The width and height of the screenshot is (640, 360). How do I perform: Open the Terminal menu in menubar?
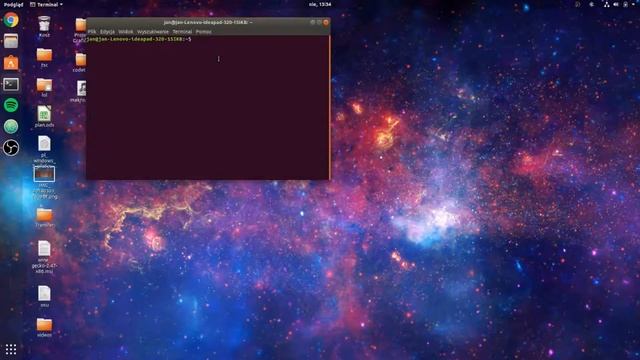[x=182, y=31]
